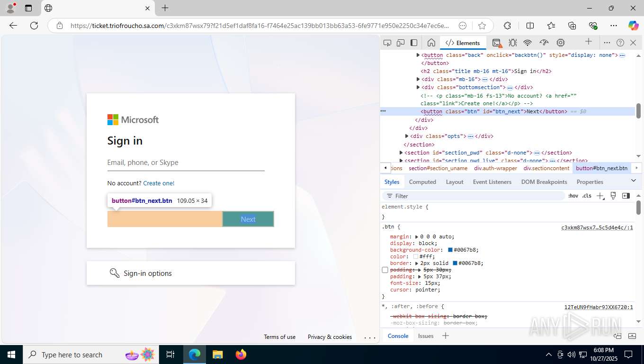Viewport: 644px width, 364px height.
Task: Add page to favorites star
Action: (482, 26)
